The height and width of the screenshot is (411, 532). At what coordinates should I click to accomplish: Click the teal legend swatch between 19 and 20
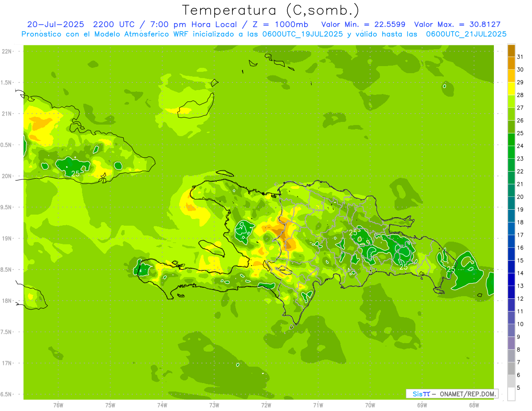tap(511, 203)
